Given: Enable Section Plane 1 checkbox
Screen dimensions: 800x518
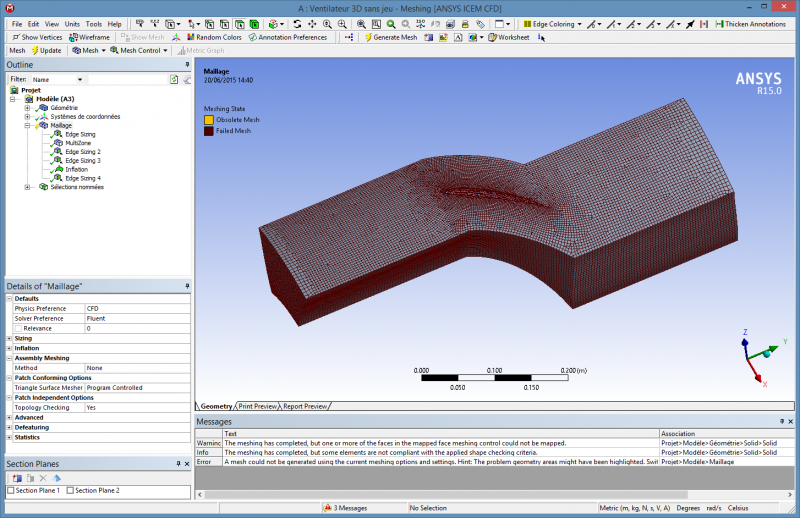Looking at the screenshot, I should pos(11,491).
